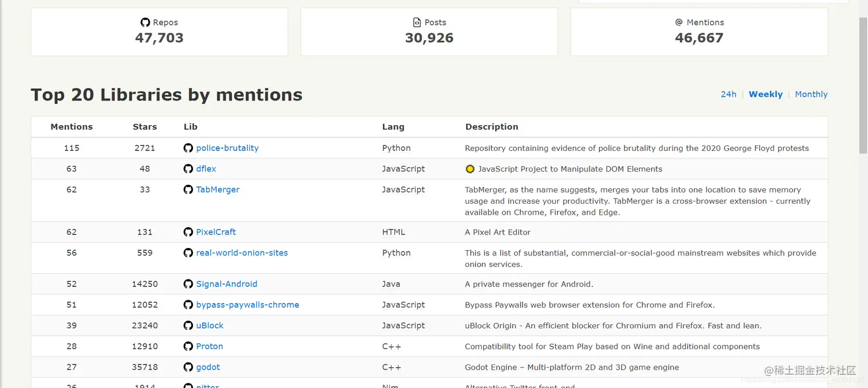Open the PixelCraft library link

pyautogui.click(x=216, y=232)
